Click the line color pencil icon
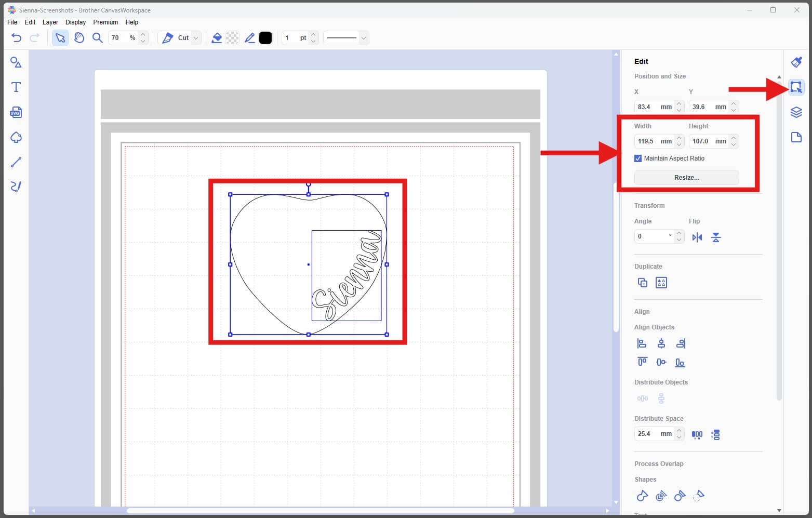The height and width of the screenshot is (518, 812). (249, 37)
